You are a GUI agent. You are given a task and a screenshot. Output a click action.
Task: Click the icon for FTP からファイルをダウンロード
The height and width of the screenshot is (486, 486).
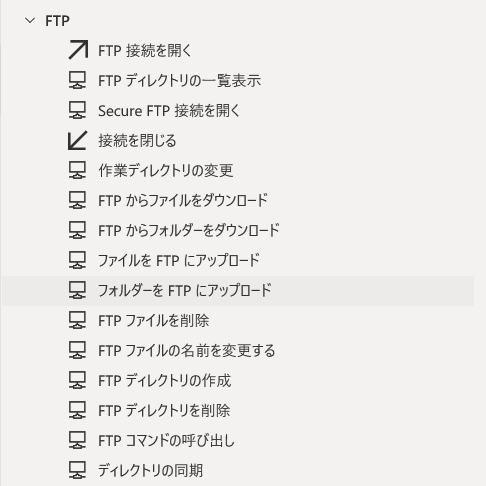click(77, 200)
